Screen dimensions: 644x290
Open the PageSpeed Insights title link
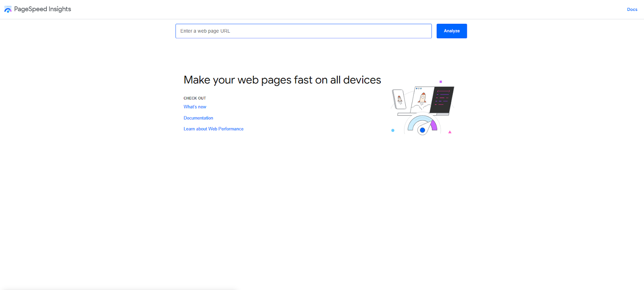click(43, 9)
